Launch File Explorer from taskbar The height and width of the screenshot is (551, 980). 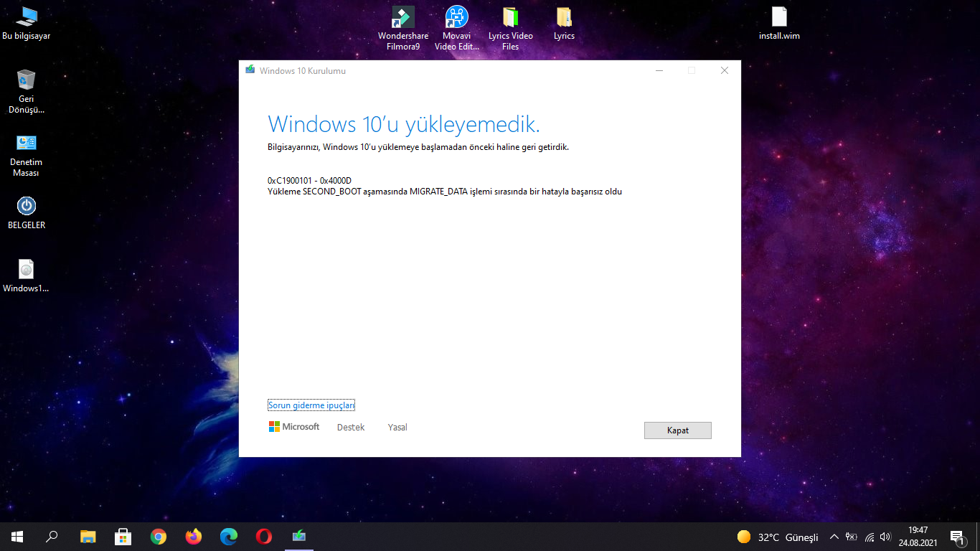pos(88,537)
